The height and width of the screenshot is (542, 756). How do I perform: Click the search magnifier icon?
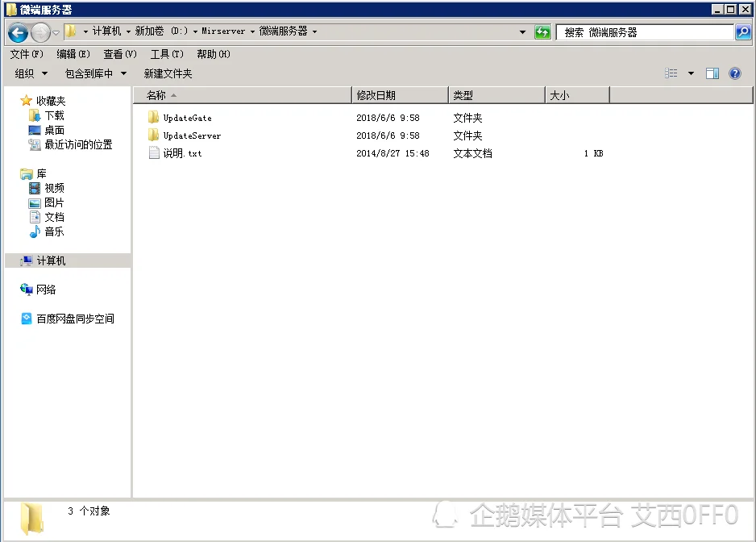[x=743, y=32]
